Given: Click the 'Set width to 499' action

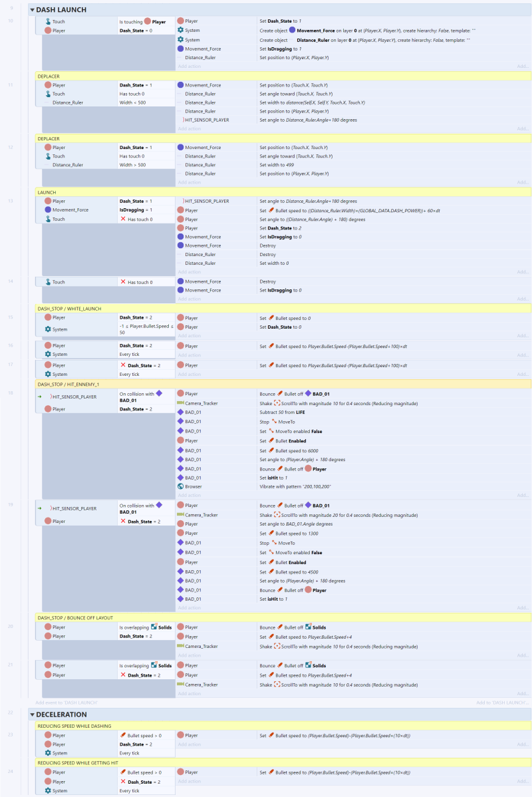Looking at the screenshot, I should [277, 165].
